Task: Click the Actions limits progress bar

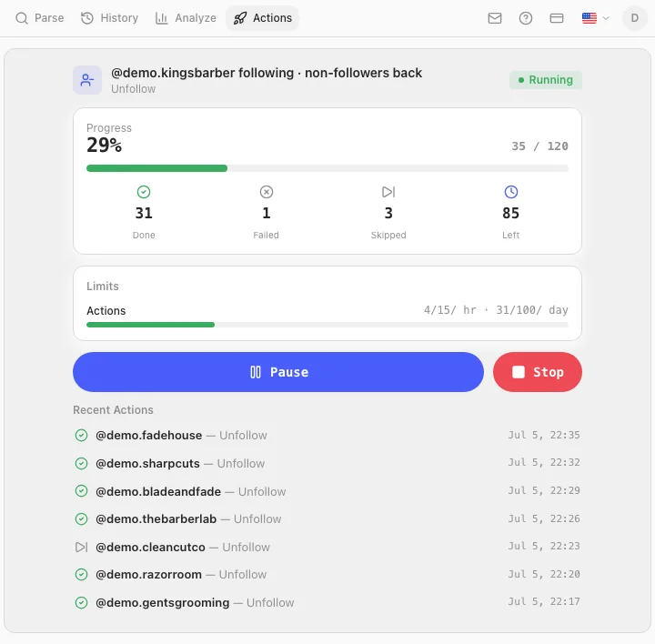Action: pos(327,325)
